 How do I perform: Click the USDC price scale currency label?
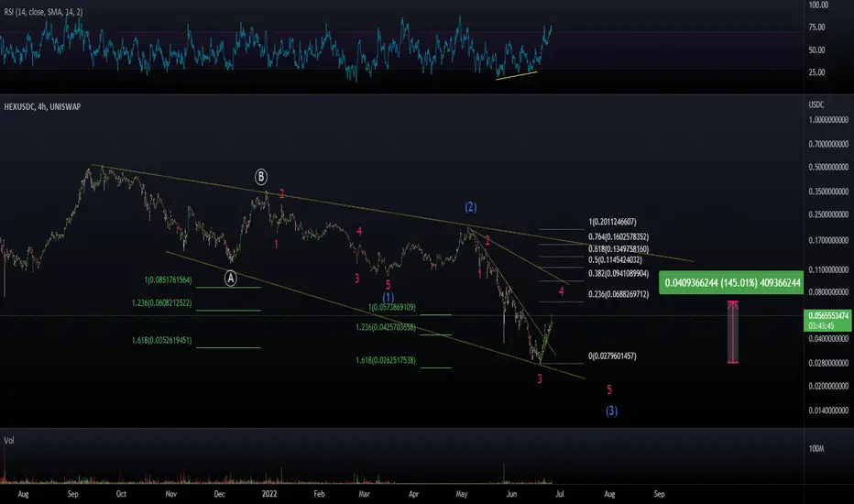tap(816, 104)
